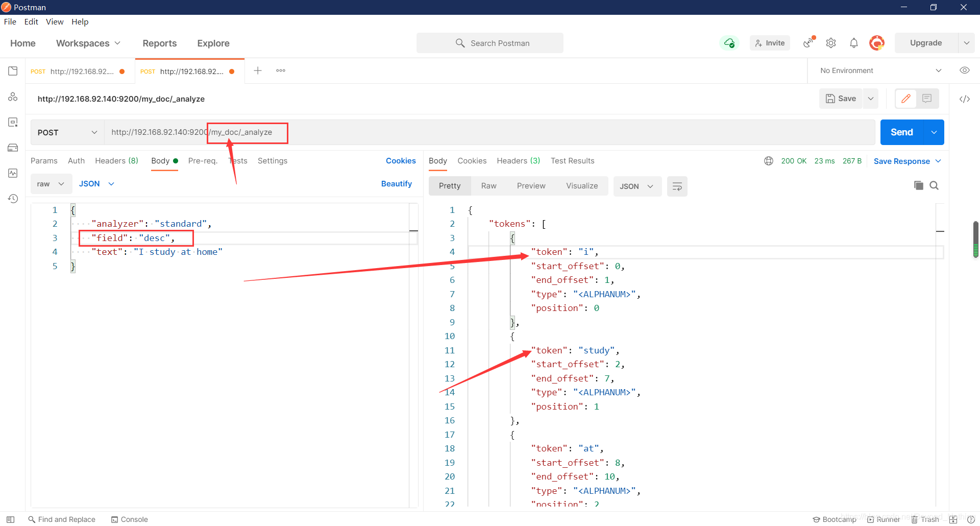Open the Collections sidebar panel
This screenshot has height=526, width=980.
(x=13, y=71)
